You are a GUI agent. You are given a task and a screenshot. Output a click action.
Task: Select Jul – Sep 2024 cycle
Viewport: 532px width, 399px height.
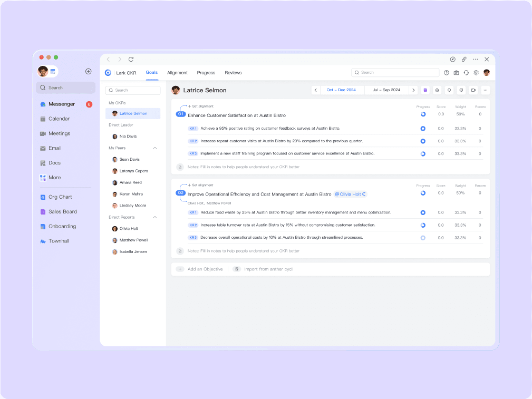pyautogui.click(x=386, y=90)
